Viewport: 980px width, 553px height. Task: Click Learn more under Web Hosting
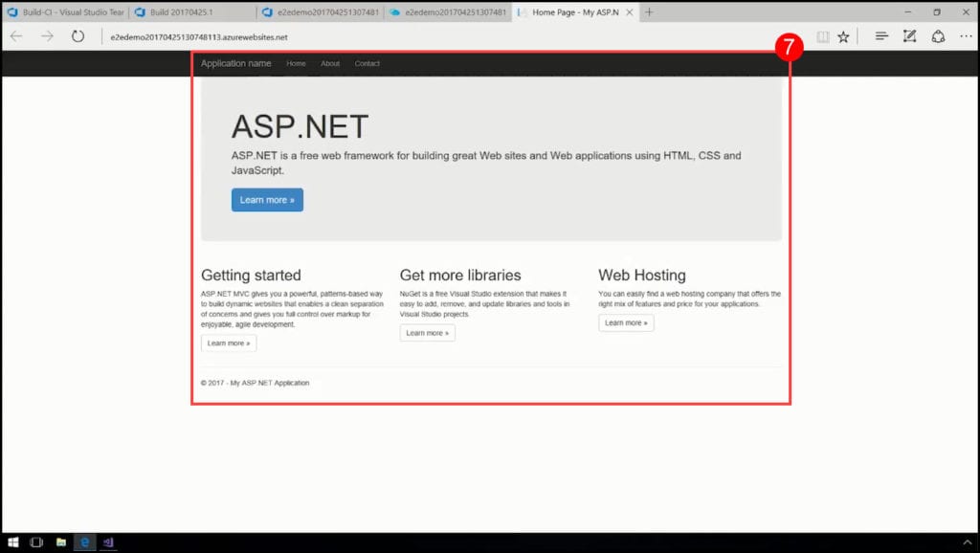click(626, 323)
